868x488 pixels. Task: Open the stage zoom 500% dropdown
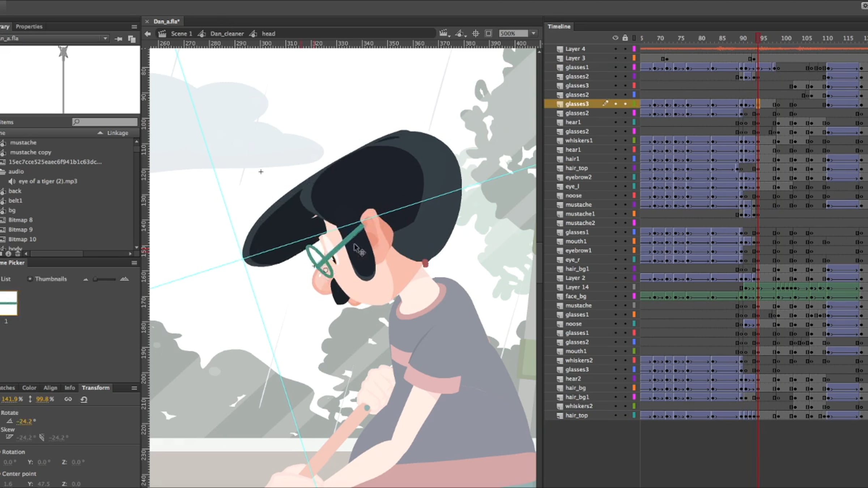[533, 34]
